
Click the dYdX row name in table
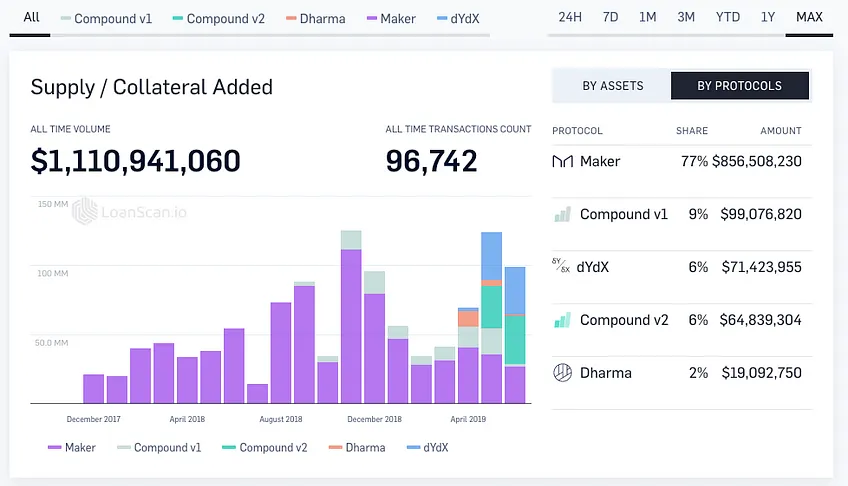pyautogui.click(x=593, y=267)
